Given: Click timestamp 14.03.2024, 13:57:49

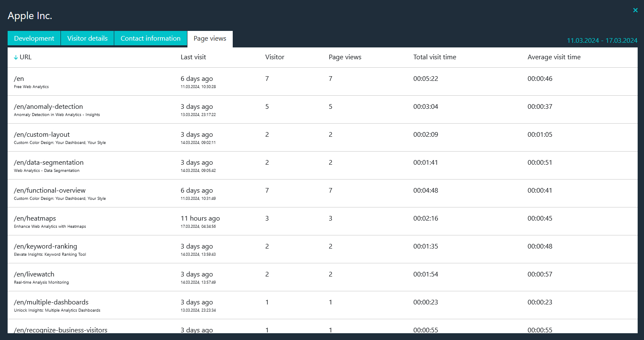Looking at the screenshot, I should (x=198, y=282).
